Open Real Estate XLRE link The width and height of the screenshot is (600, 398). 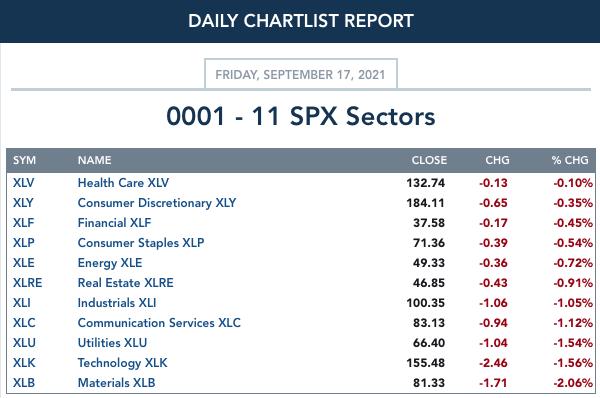click(x=126, y=283)
